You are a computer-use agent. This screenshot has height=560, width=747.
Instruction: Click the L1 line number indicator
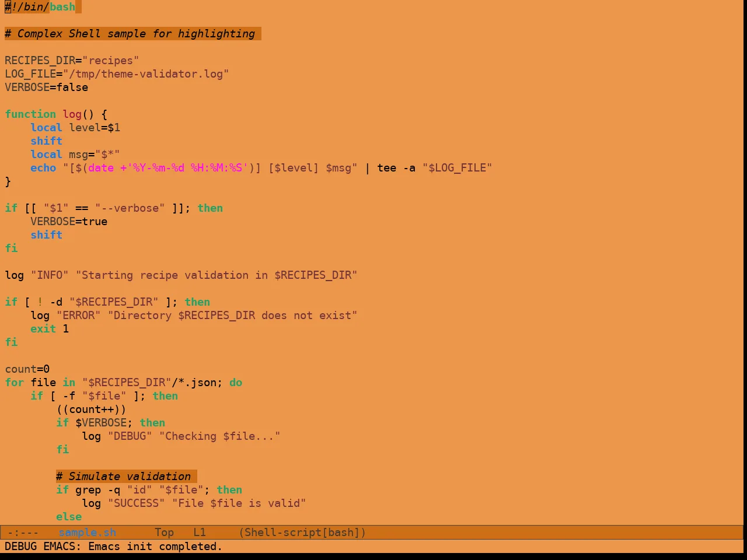200,532
